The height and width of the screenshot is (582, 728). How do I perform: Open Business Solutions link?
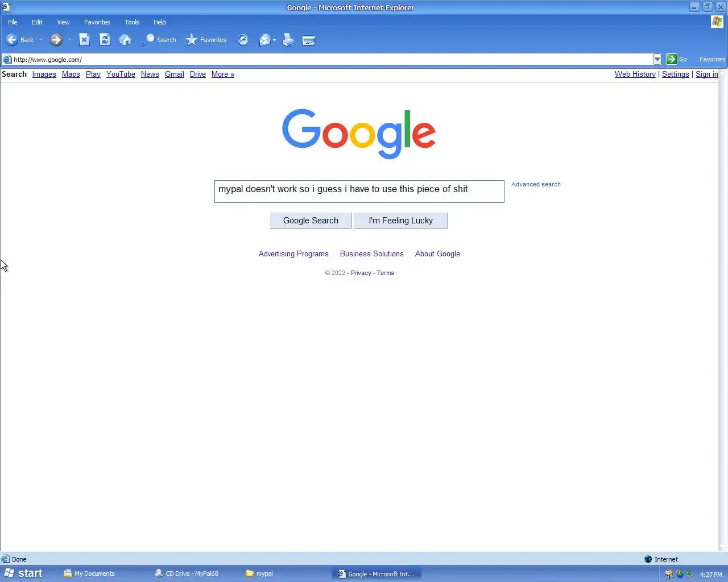pos(372,254)
